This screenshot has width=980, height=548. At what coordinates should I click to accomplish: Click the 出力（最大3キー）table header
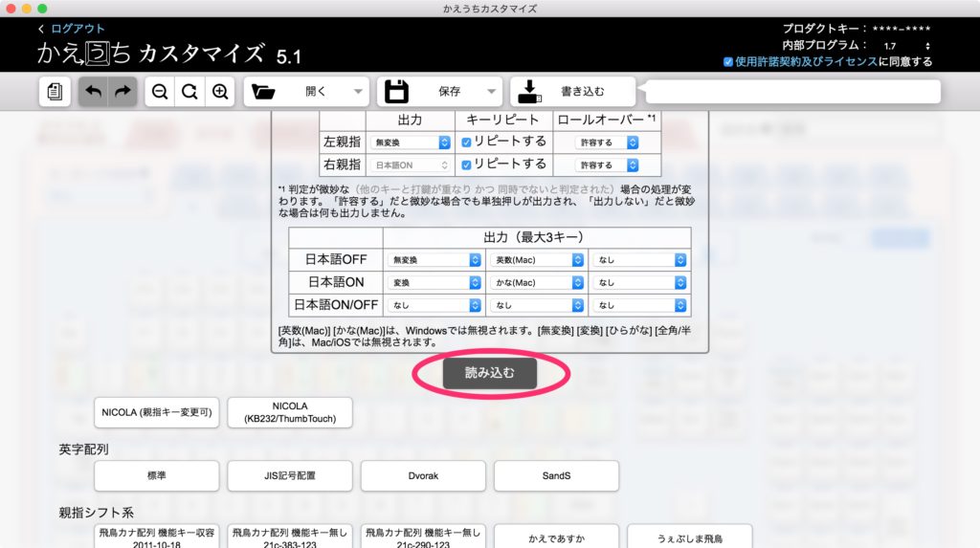coord(537,237)
